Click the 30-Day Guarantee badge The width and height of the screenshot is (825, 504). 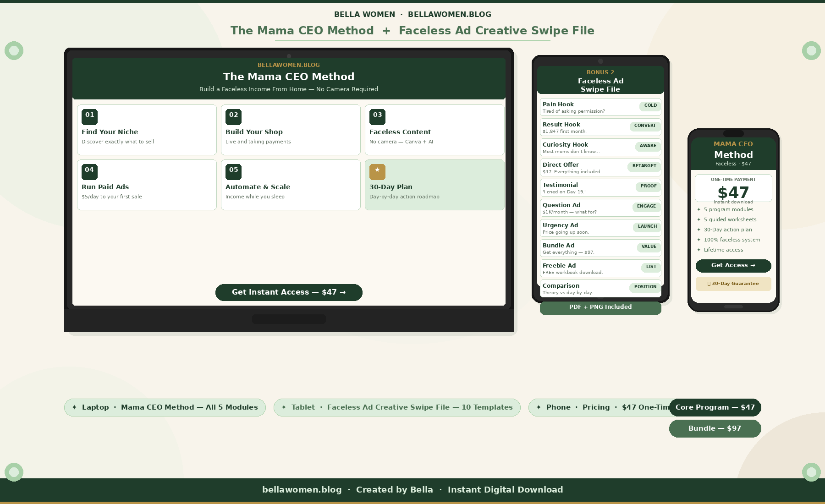point(733,284)
